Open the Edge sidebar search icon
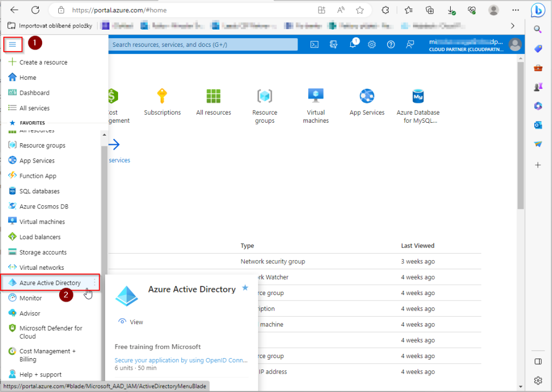This screenshot has height=392, width=552. [x=538, y=29]
